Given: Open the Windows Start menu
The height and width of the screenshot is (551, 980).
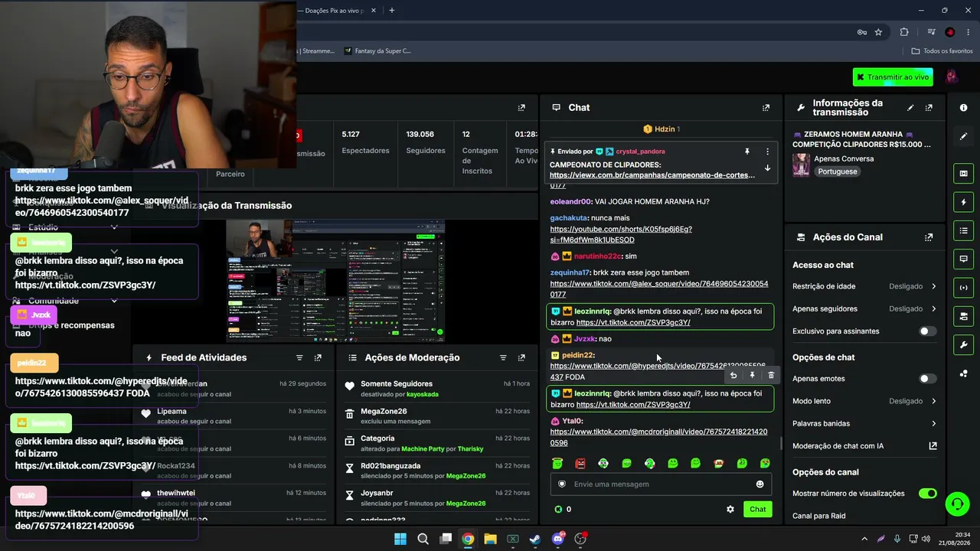Looking at the screenshot, I should (x=400, y=539).
